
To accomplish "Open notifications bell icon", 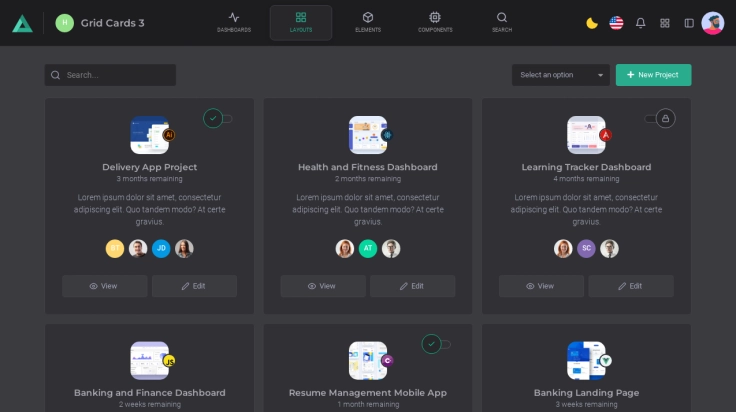I will (x=641, y=23).
